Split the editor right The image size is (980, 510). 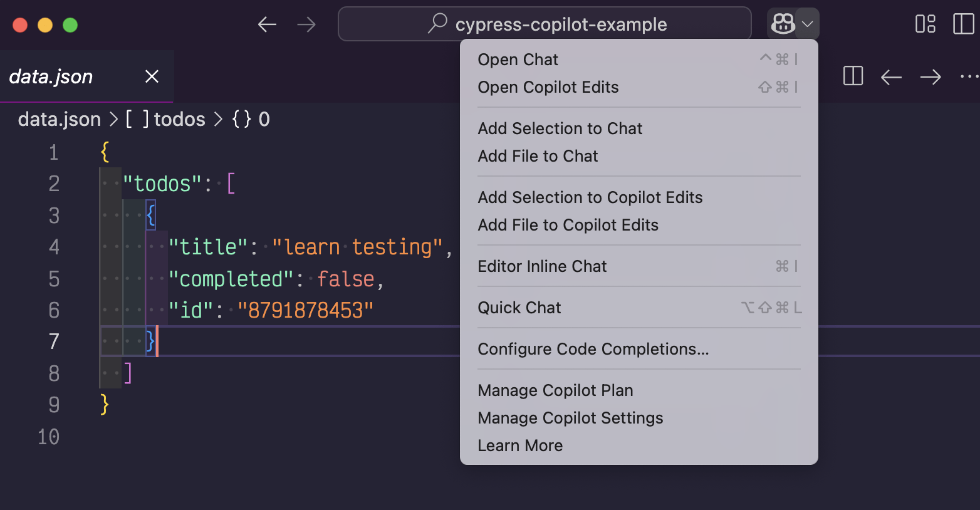click(853, 76)
